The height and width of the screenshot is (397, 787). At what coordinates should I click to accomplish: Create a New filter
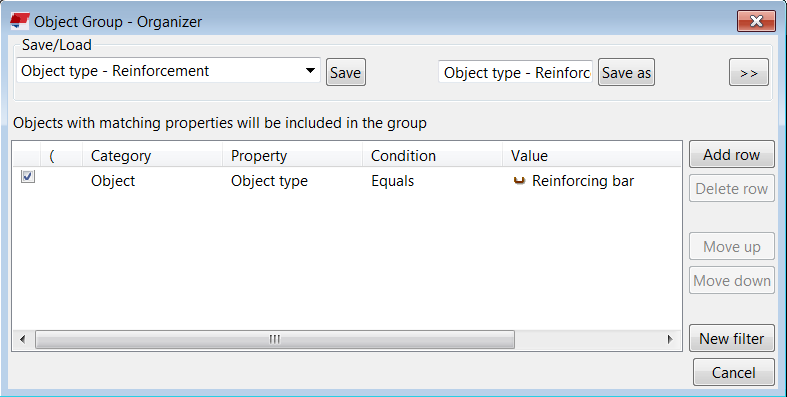[x=732, y=339]
